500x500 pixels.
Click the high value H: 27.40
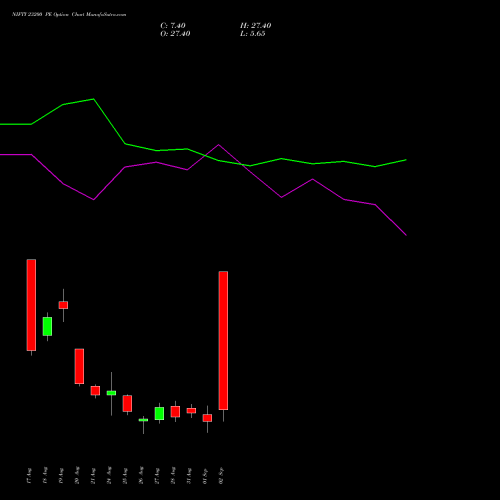[256, 26]
